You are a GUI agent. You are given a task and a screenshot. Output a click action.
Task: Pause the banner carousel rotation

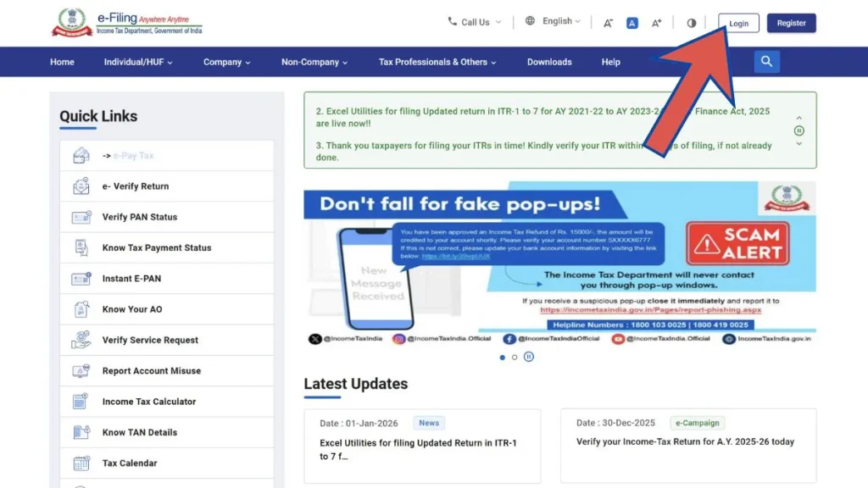pos(528,357)
